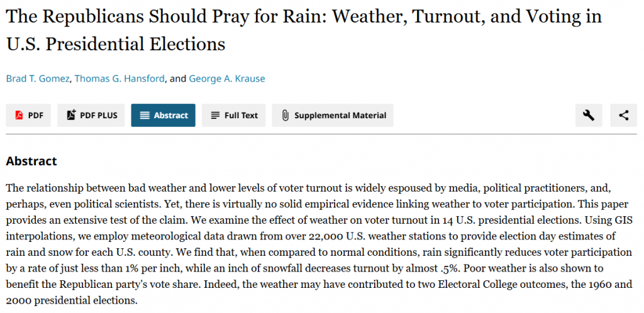Click the Abstract lines icon

tap(145, 115)
